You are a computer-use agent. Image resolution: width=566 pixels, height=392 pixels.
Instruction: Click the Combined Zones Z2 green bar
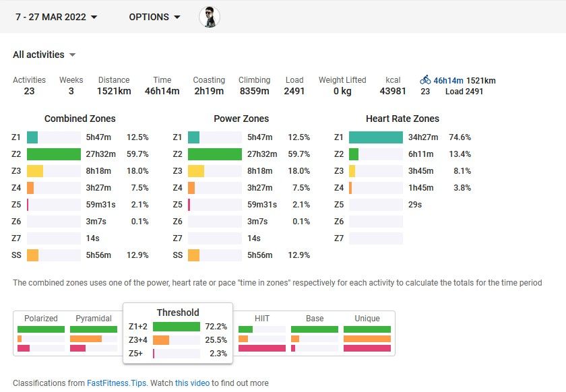point(54,154)
